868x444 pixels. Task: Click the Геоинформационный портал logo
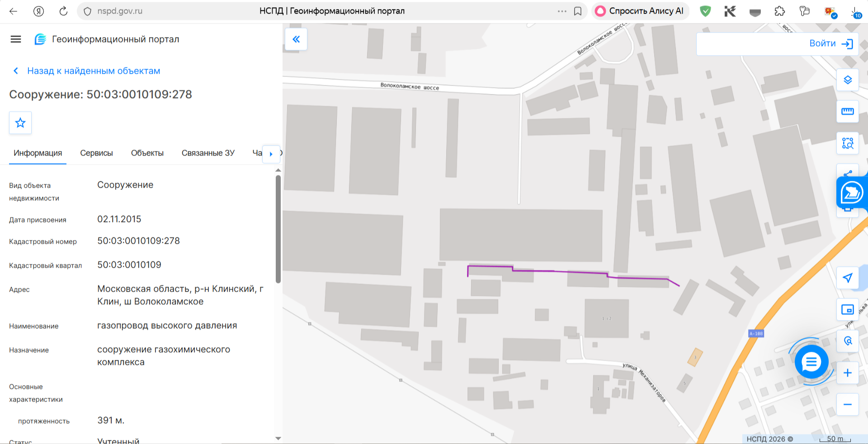(107, 39)
